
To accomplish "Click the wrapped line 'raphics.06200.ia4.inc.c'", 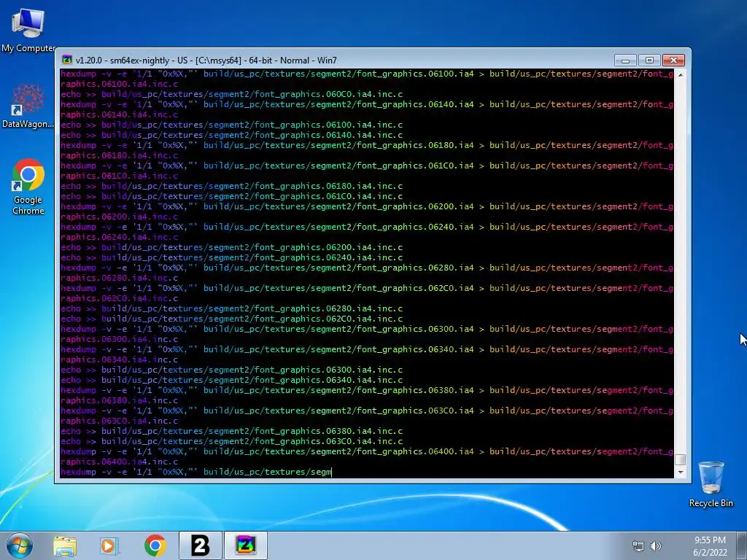I will 119,217.
